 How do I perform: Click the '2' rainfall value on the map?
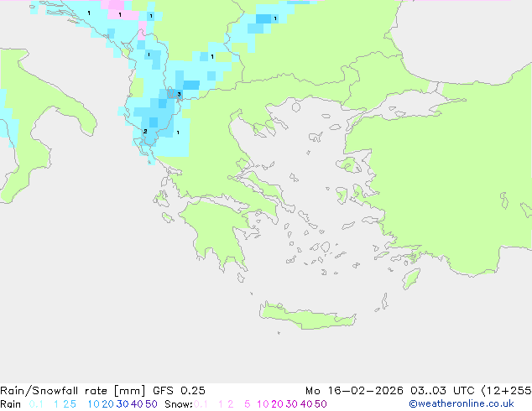point(145,131)
